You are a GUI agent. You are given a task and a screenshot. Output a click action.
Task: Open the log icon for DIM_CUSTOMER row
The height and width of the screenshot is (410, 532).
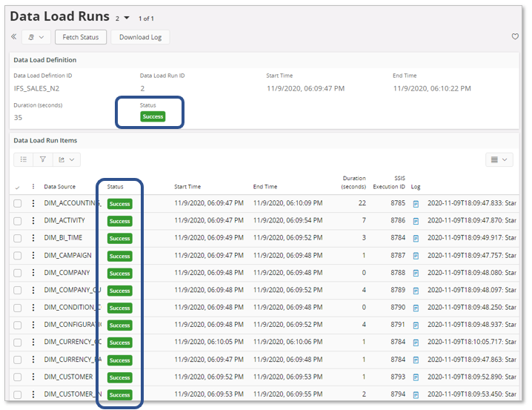[416, 377]
